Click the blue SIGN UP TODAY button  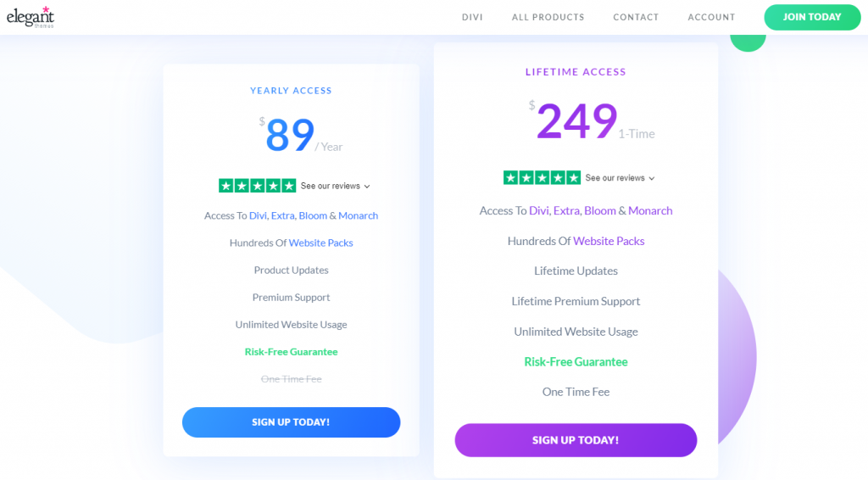pyautogui.click(x=292, y=422)
